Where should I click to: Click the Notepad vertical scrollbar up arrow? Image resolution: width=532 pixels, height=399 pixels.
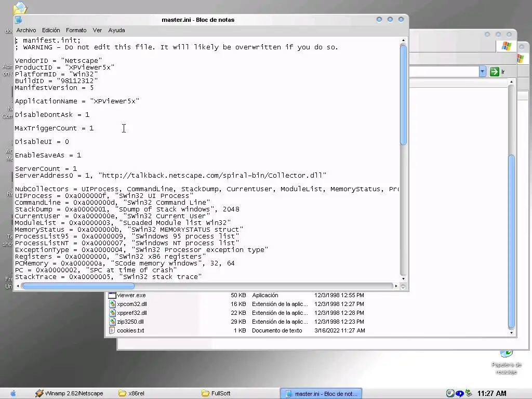(403, 41)
